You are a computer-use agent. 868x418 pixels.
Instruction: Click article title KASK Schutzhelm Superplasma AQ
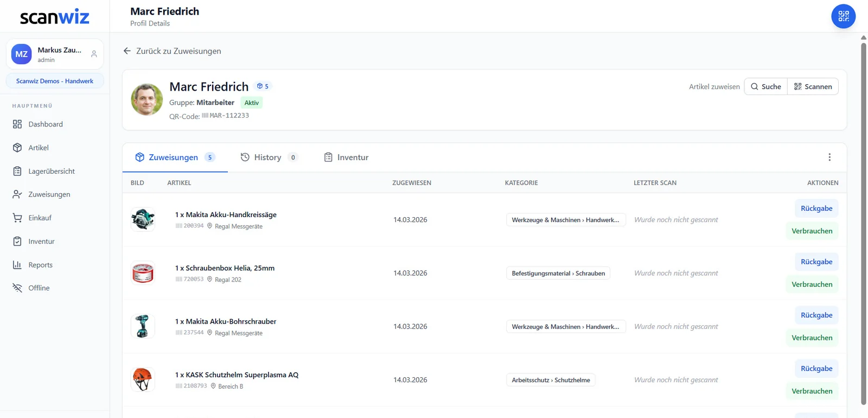point(237,375)
